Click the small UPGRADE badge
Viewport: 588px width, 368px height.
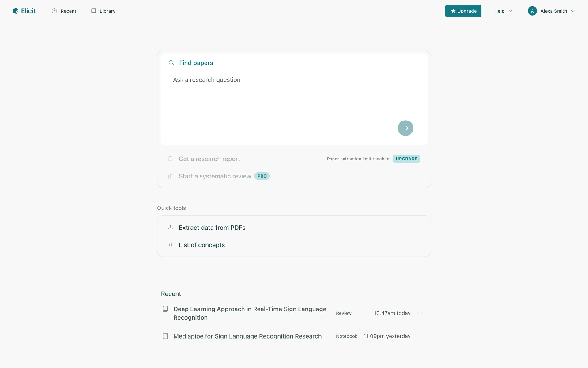(x=406, y=159)
